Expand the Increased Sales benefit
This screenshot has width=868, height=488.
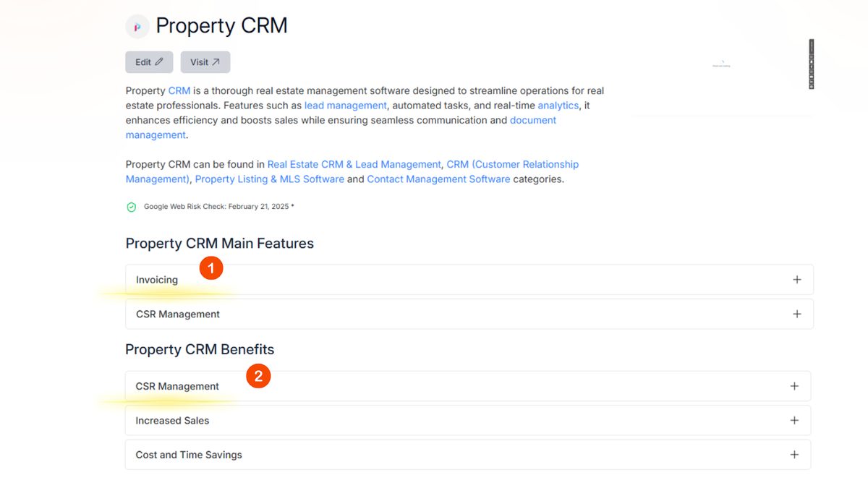pos(794,421)
